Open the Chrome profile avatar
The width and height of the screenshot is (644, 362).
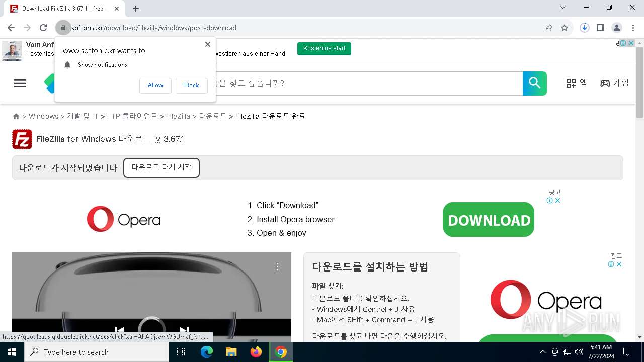point(616,28)
